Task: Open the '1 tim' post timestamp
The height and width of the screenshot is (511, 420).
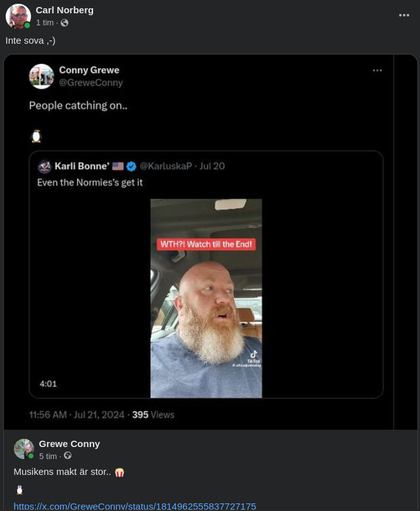Action: 44,23
